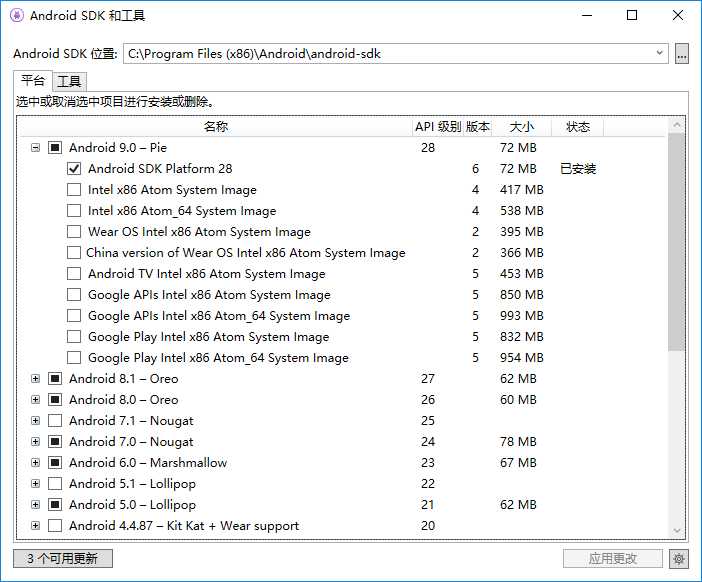Close the Android SDK window
Screen dimensions: 702x582
tap(678, 16)
